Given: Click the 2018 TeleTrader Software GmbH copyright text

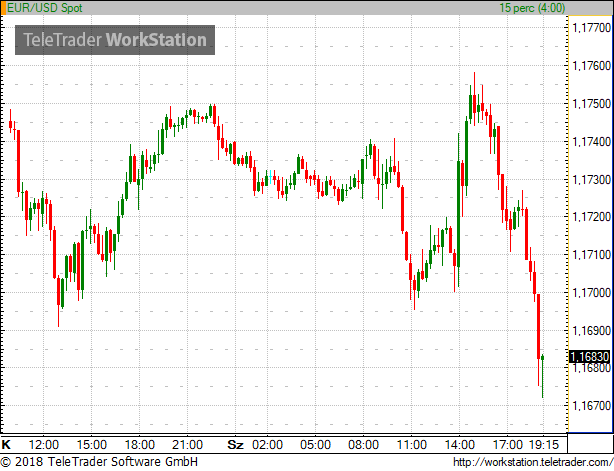Looking at the screenshot, I should (99, 462).
